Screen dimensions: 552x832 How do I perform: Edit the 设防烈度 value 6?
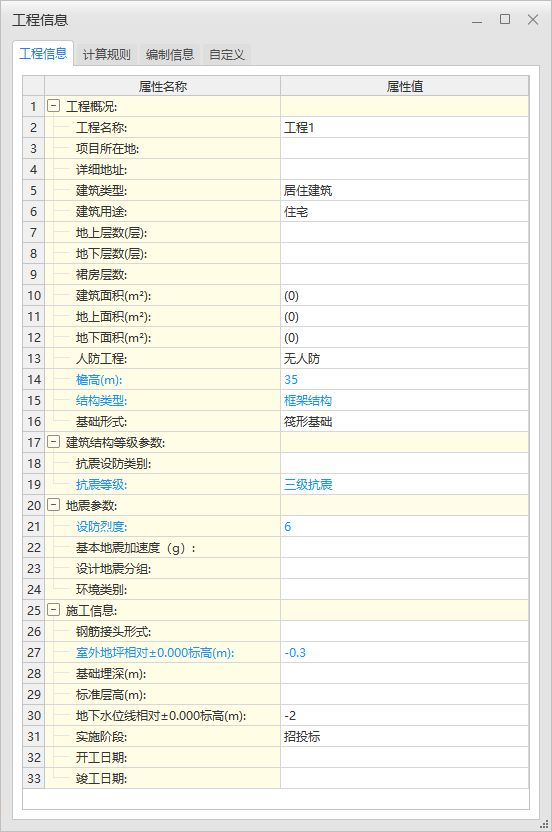click(404, 526)
